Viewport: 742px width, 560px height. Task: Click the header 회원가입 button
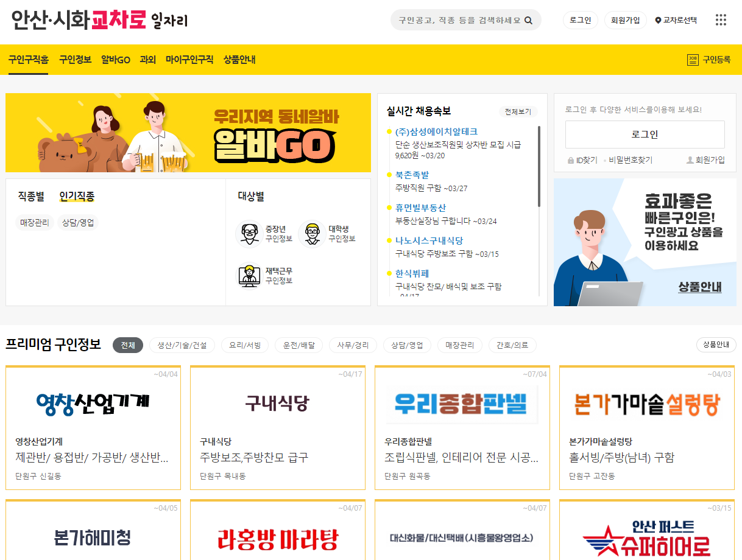coord(626,20)
